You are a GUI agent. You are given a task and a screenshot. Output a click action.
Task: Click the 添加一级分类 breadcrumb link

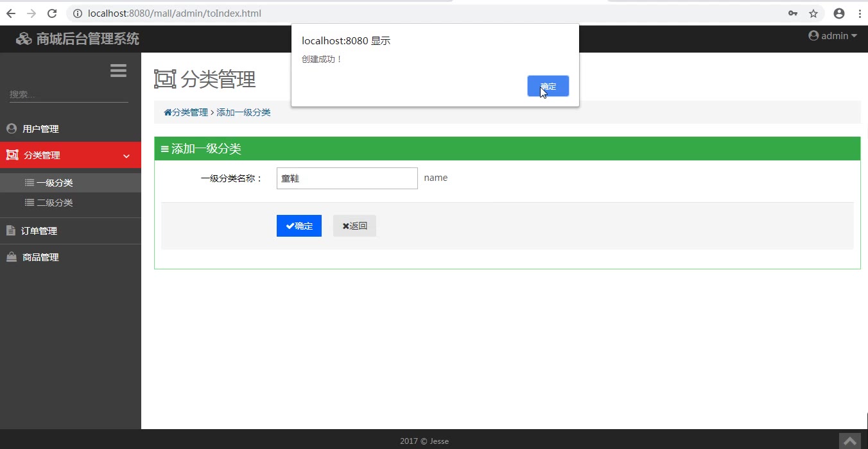tap(243, 112)
